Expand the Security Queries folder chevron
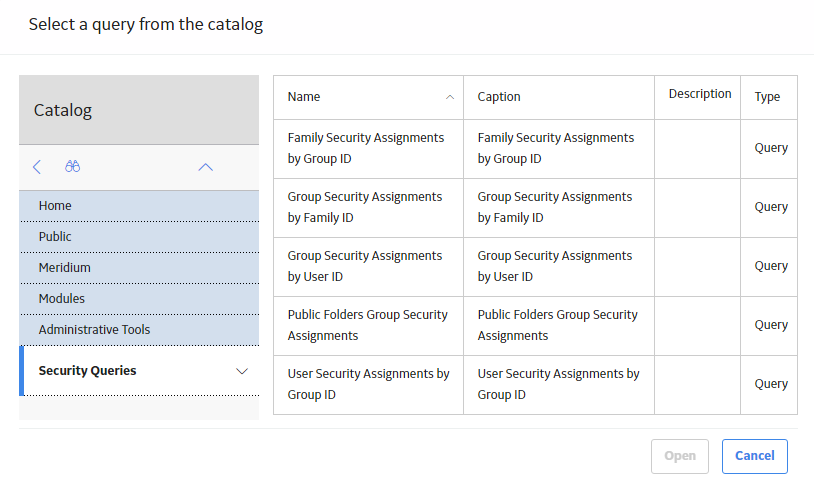This screenshot has width=814, height=479. [242, 371]
